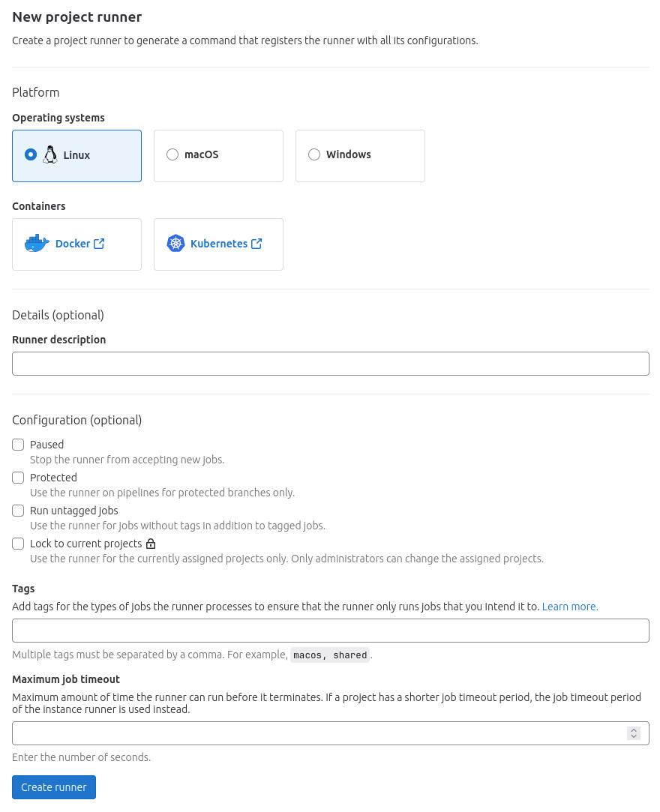
Task: Click the lock icon near Lock to current projects
Action: tap(151, 544)
